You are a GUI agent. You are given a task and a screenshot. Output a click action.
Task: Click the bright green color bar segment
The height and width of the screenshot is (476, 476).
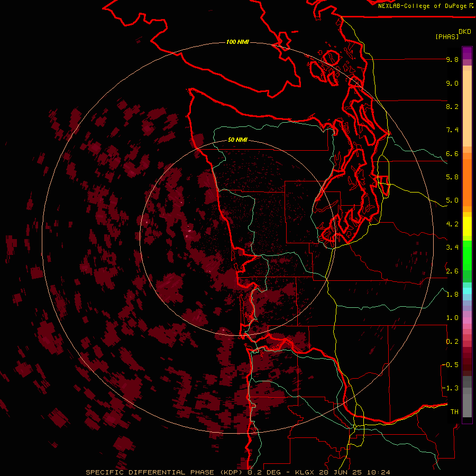(467, 255)
